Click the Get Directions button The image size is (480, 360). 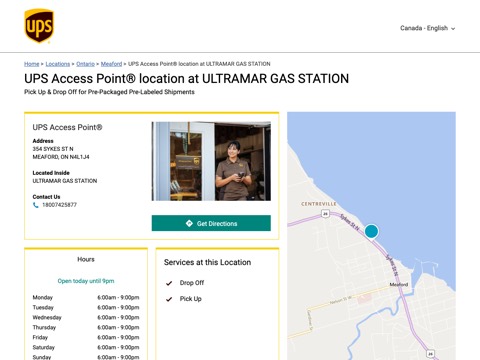(211, 223)
